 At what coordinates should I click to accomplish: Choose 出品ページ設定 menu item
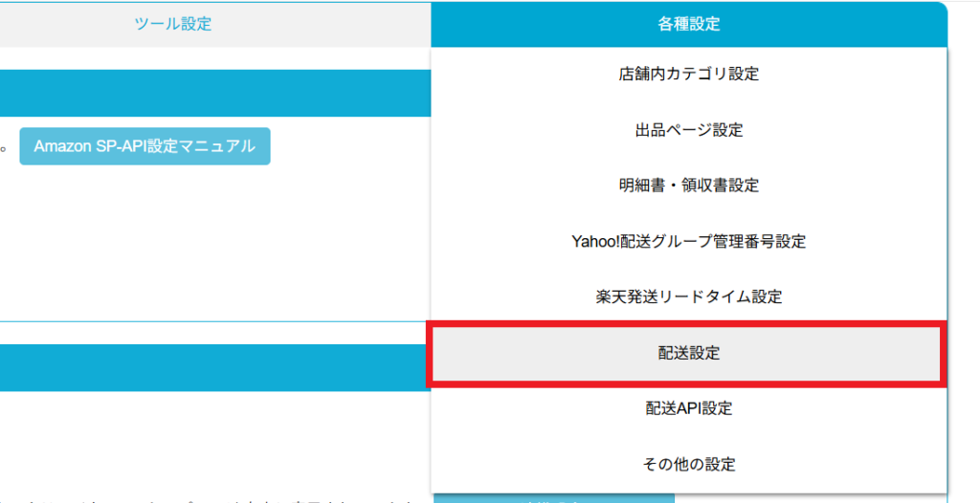(x=688, y=130)
